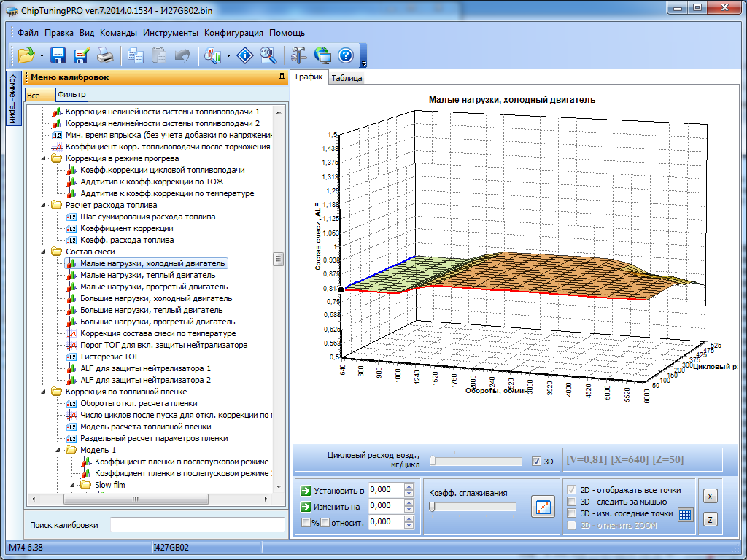Click the globe and monitor network icon
747x560 pixels.
[322, 55]
